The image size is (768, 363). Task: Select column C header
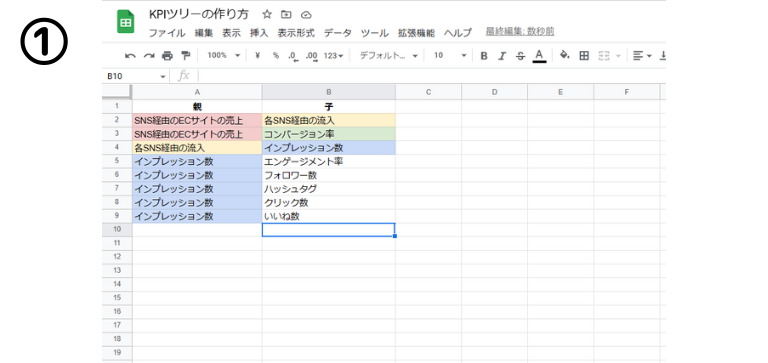click(x=429, y=92)
